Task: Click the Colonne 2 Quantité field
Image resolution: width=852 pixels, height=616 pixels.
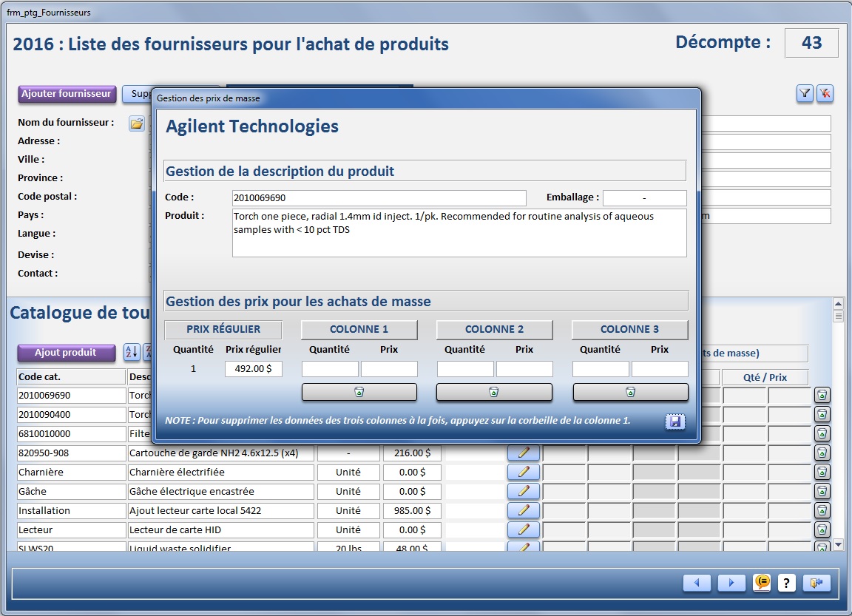Action: (x=466, y=369)
